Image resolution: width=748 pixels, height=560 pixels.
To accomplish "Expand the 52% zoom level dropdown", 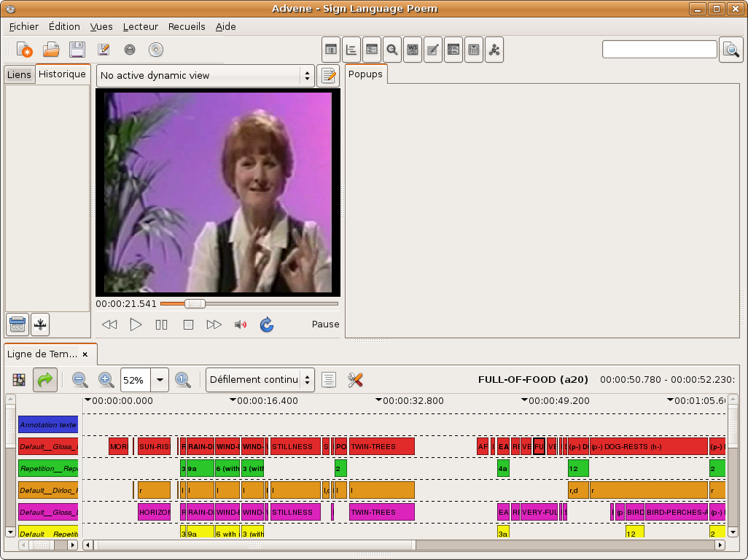I will tap(160, 379).
